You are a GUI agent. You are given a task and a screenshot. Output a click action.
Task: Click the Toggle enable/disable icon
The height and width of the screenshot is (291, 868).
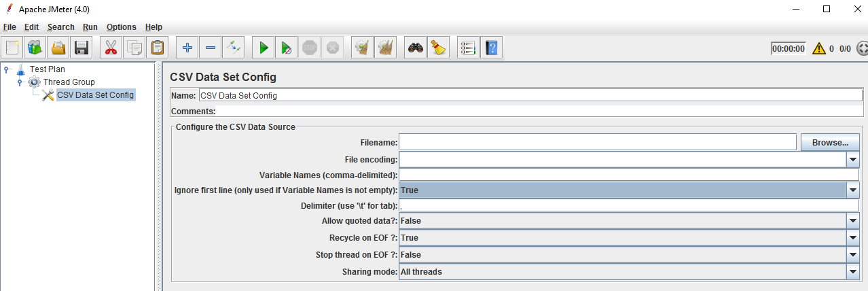click(234, 48)
